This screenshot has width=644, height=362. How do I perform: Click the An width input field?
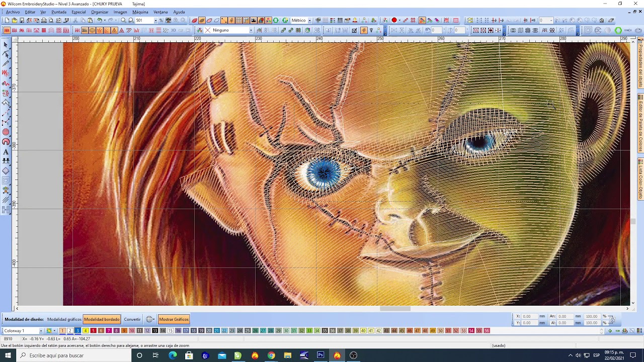point(565,316)
